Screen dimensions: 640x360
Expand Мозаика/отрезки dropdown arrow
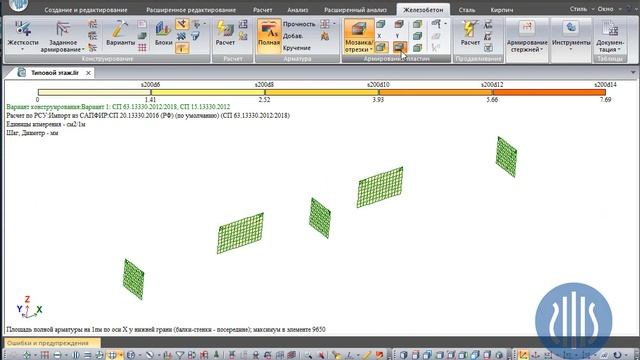click(371, 49)
